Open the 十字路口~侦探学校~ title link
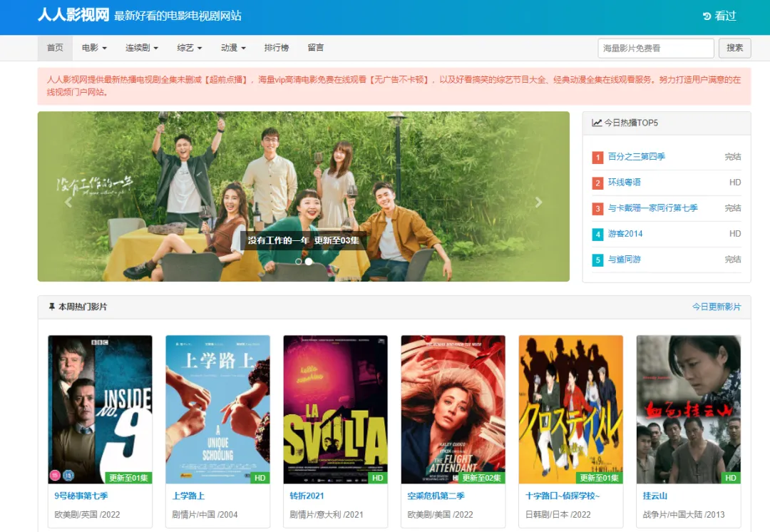Screen dimensions: 770x532 (563, 496)
